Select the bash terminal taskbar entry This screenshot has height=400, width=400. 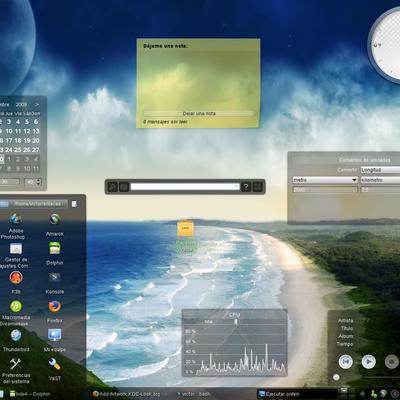point(194,394)
